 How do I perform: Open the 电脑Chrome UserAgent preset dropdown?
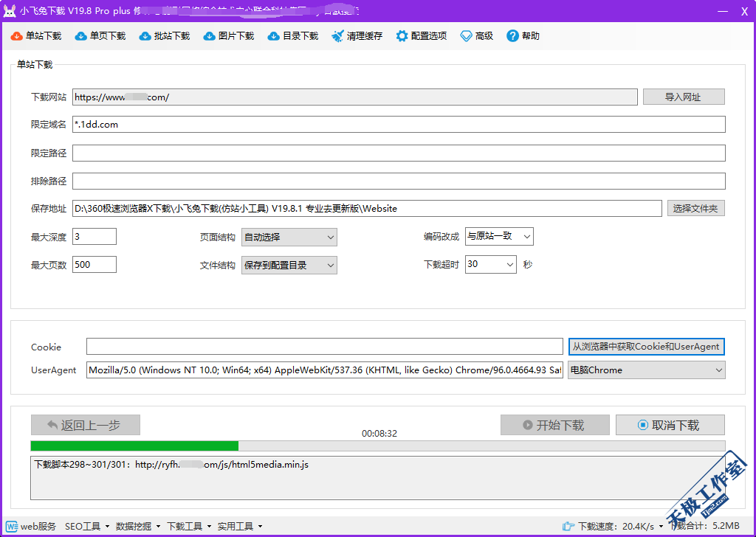click(x=647, y=370)
